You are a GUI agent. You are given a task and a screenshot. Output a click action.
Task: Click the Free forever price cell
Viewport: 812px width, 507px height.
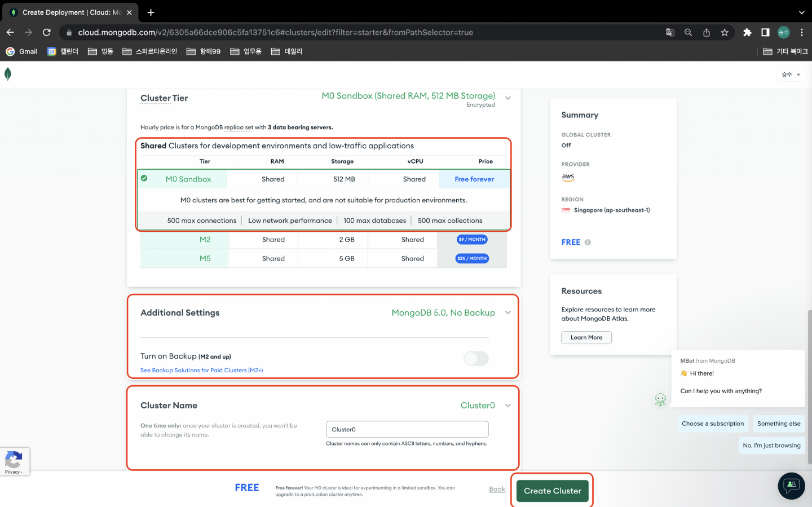(474, 179)
